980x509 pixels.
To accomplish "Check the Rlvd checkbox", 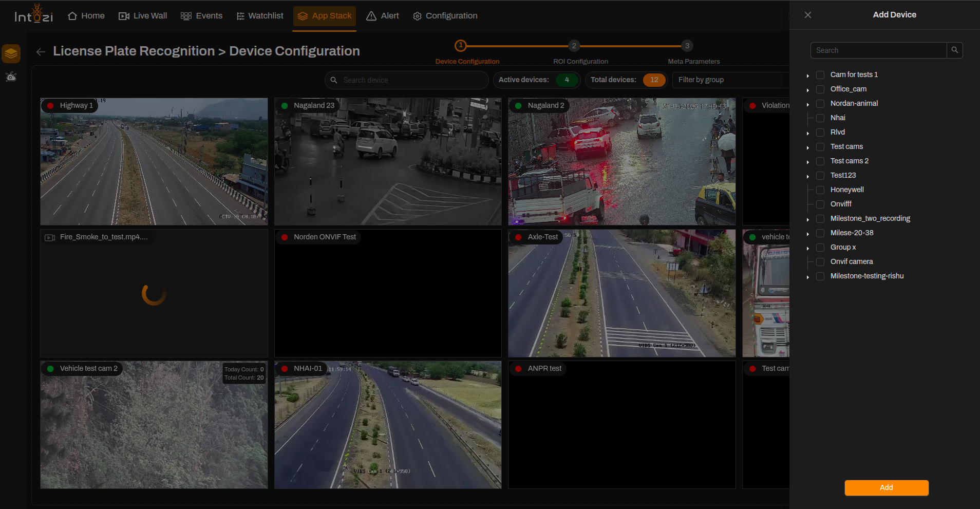I will tap(820, 133).
